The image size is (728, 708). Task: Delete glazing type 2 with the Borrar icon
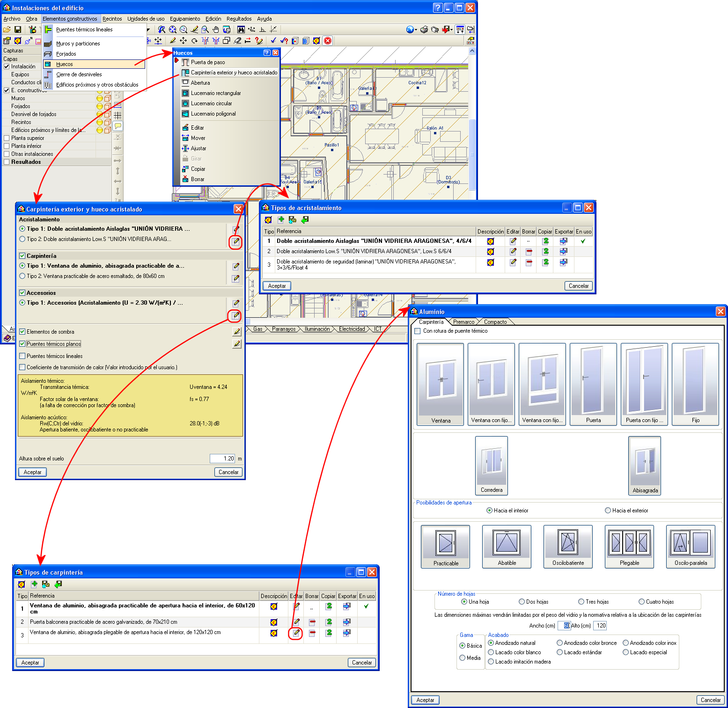coord(529,252)
